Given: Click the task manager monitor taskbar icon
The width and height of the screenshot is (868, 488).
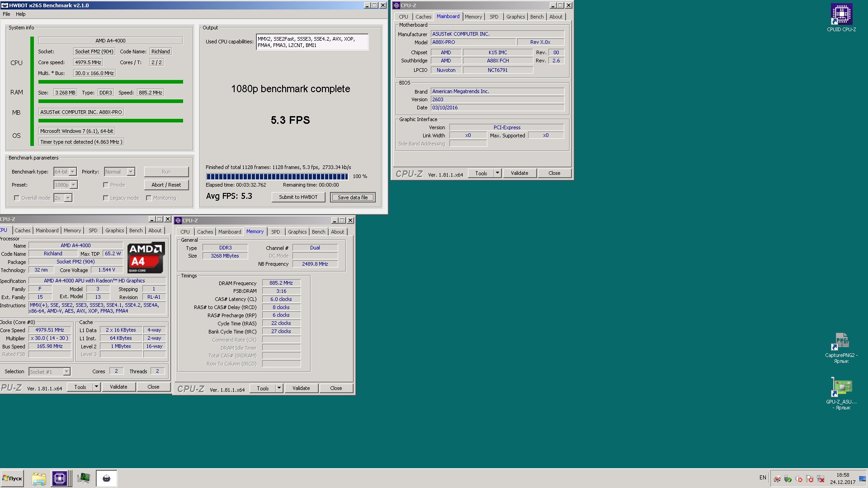Looking at the screenshot, I should click(84, 479).
